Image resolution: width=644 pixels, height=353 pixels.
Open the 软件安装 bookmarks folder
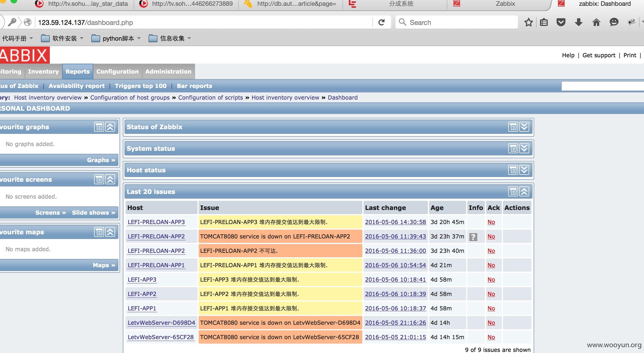62,38
